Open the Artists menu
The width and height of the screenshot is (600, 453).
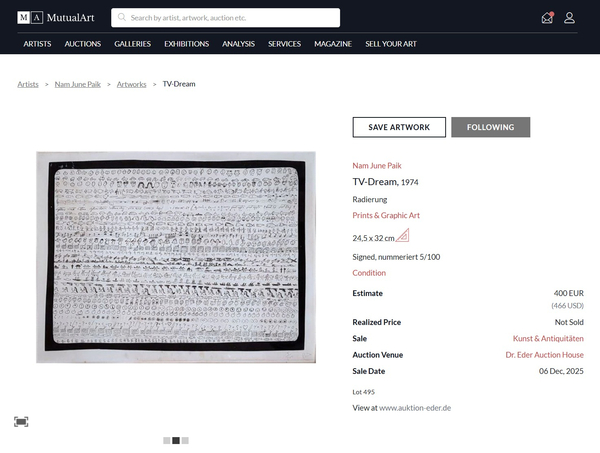37,44
